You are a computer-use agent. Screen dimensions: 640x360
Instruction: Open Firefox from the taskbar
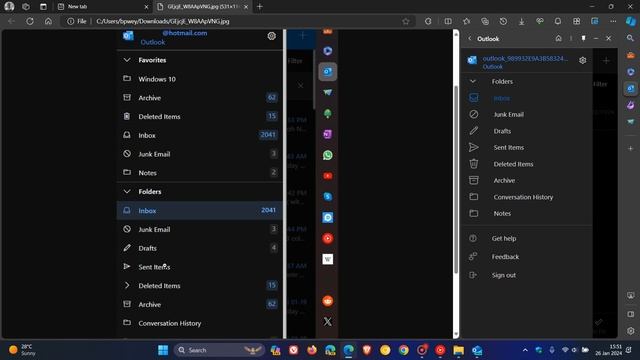312,350
